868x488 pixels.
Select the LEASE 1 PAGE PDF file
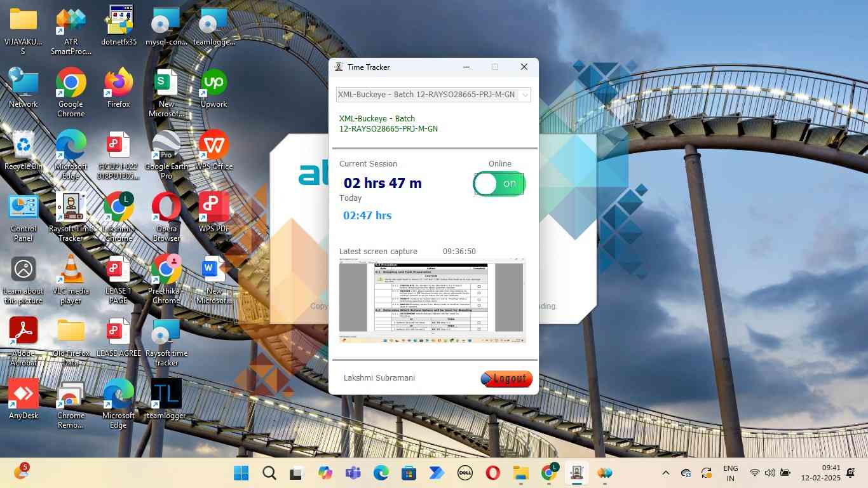tap(119, 280)
